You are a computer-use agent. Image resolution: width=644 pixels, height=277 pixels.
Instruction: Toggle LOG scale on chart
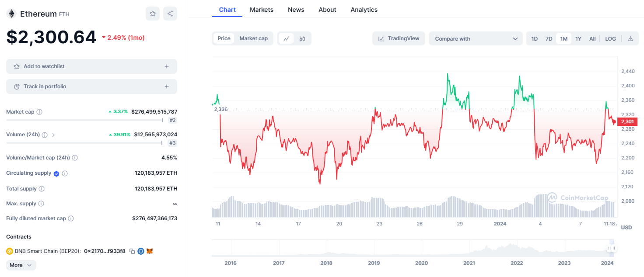tap(611, 38)
